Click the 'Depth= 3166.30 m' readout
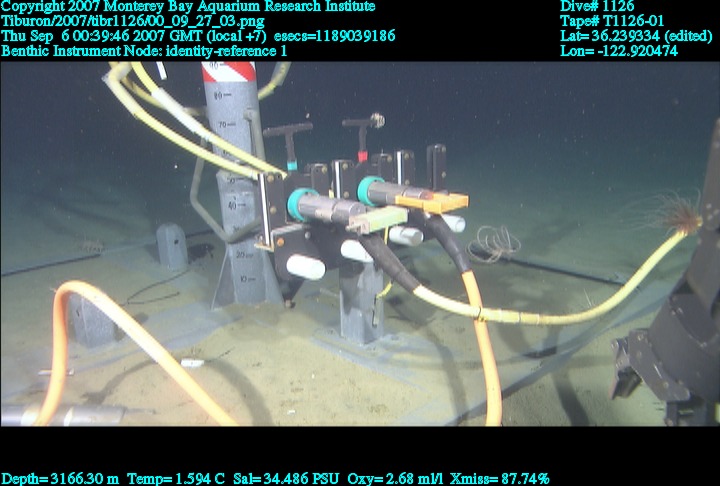Screen dimensions: 720x486 click(60, 479)
